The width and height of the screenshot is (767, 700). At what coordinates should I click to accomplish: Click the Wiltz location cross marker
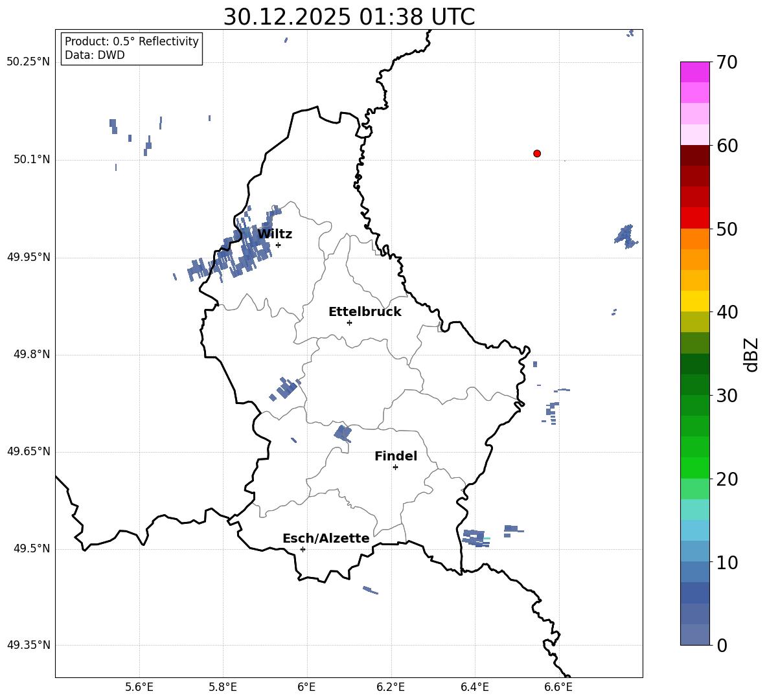tap(279, 245)
